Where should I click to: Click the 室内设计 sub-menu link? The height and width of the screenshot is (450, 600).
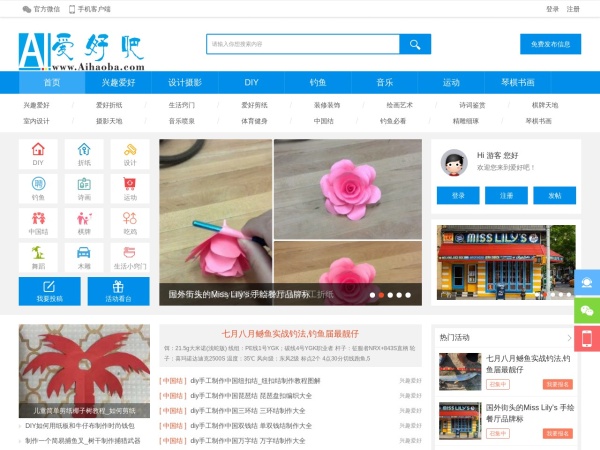pyautogui.click(x=36, y=121)
